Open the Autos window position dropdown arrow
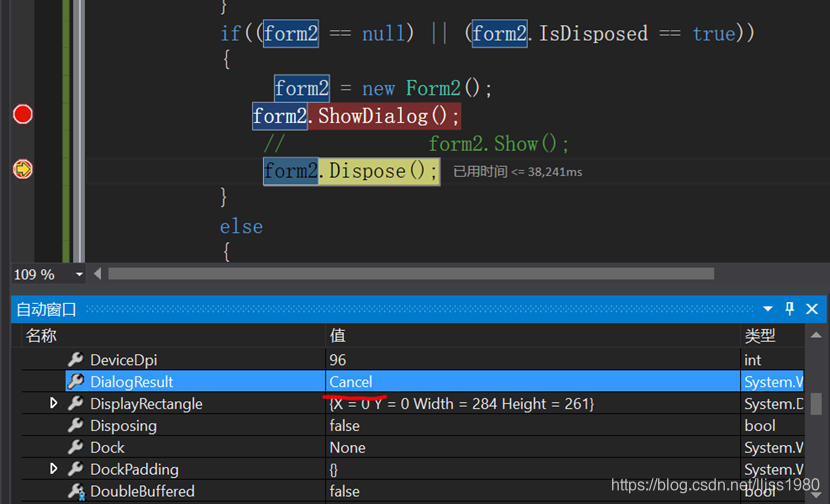830x504 pixels. [768, 309]
